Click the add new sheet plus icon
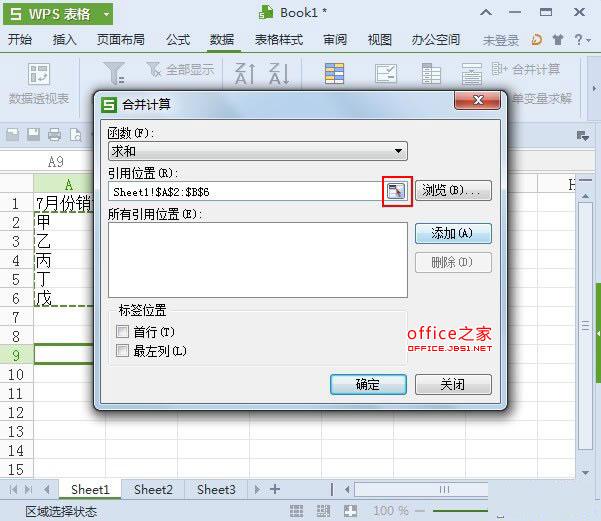The width and height of the screenshot is (601, 521). 275,490
